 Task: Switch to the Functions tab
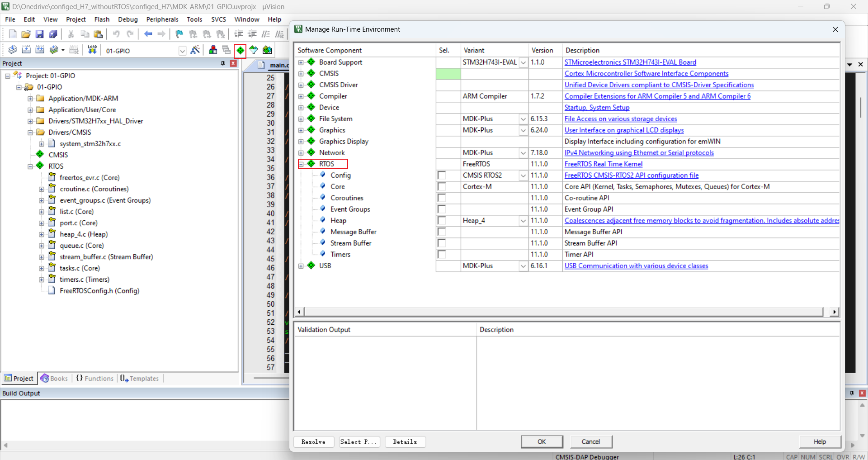95,379
